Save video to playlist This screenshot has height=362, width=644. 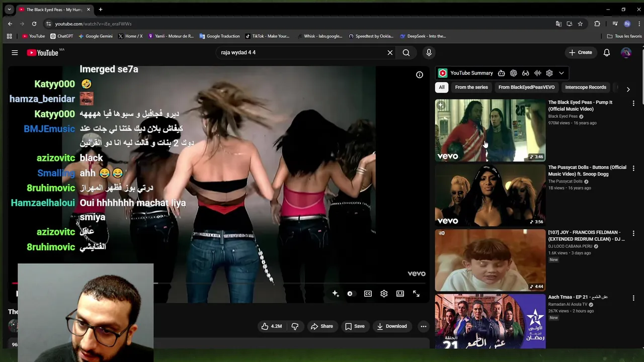click(x=355, y=326)
